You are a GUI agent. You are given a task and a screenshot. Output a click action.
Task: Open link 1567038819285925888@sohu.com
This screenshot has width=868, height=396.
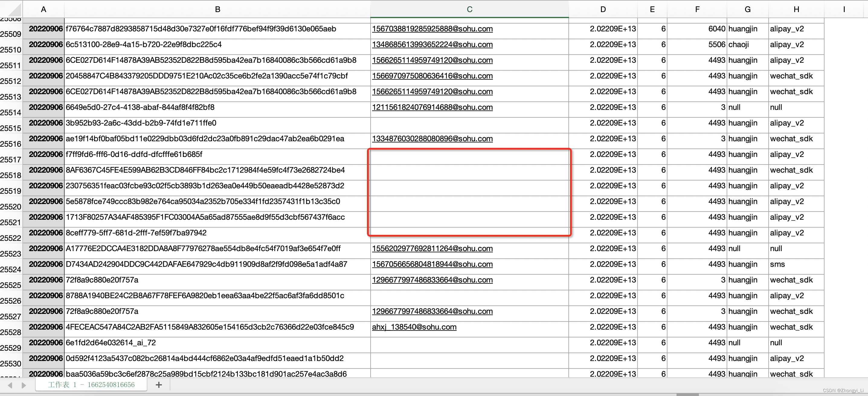(x=432, y=29)
